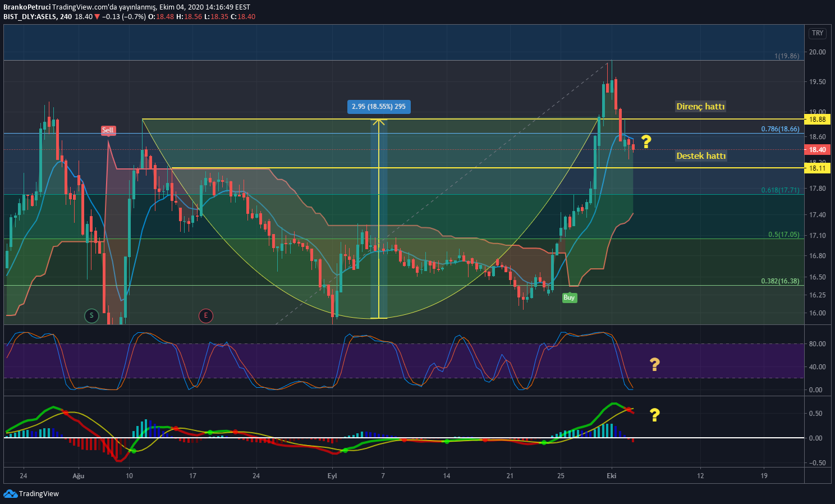Screen dimensions: 835x504
Task: Click the 0.50 MACD axis label
Action: click(817, 414)
